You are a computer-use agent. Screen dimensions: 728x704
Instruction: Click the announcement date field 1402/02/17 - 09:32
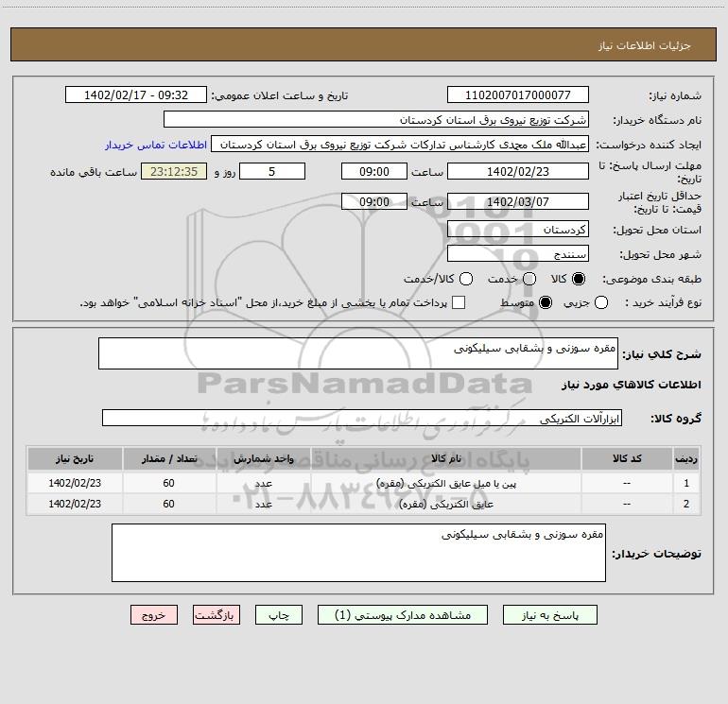pos(136,94)
